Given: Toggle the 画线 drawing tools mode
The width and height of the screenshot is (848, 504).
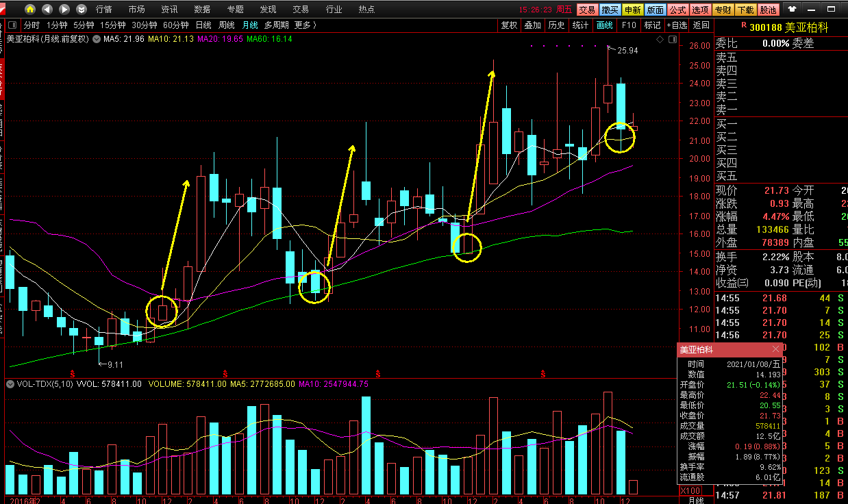Looking at the screenshot, I should tap(603, 25).
